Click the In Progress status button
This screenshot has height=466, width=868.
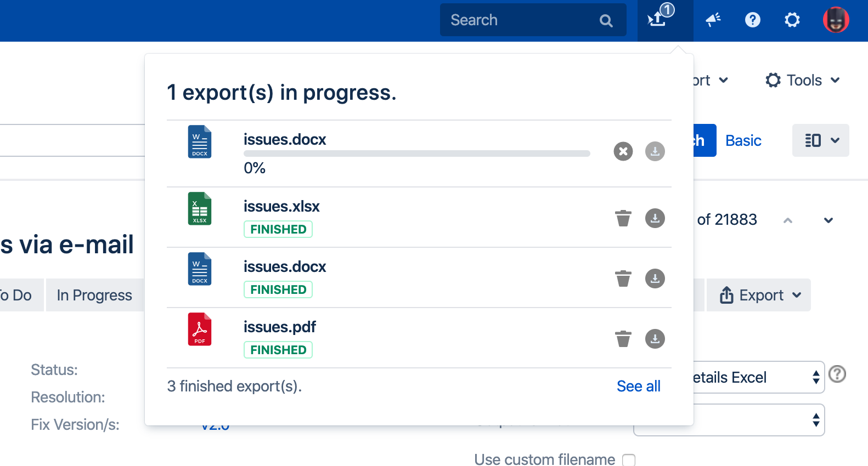click(94, 295)
